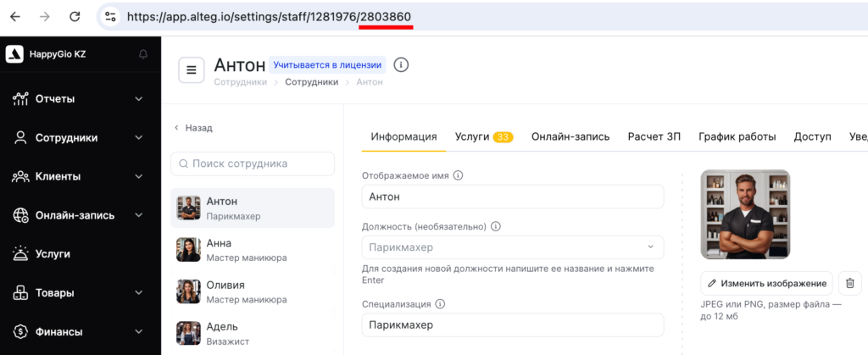868x355 pixels.
Task: Click the HappyGio KZ logo icon
Action: pos(14,55)
